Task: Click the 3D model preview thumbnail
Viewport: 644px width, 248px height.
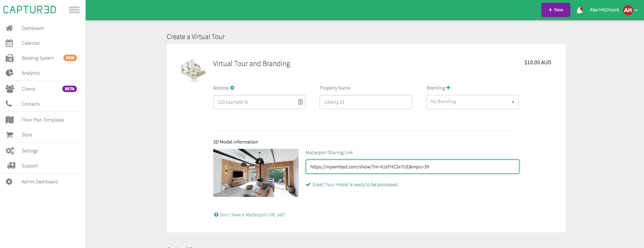Action: coord(256,173)
